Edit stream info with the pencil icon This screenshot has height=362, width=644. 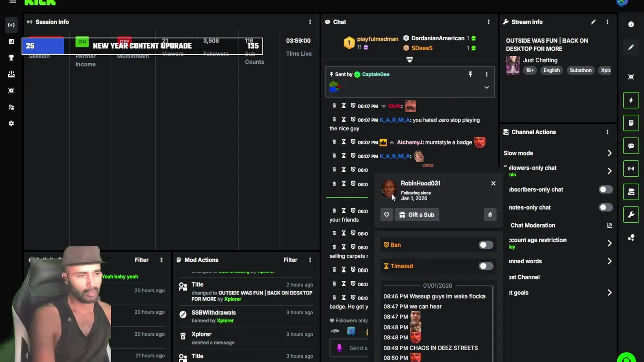[x=593, y=22]
